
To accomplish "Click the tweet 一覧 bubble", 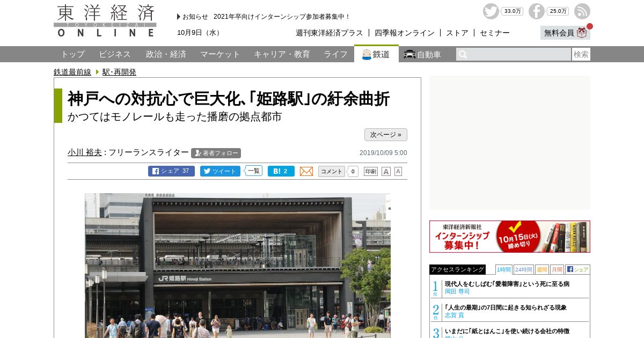I will [x=253, y=171].
